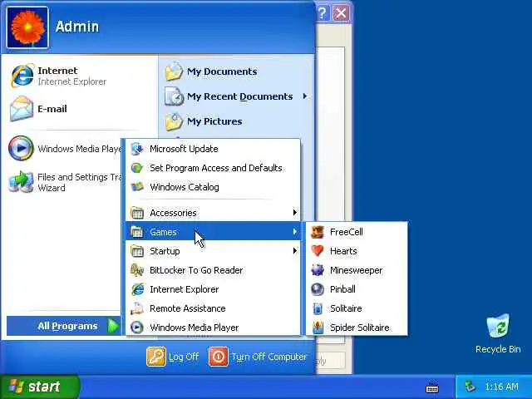
Task: Open the FreeCell game icon
Action: (318, 232)
